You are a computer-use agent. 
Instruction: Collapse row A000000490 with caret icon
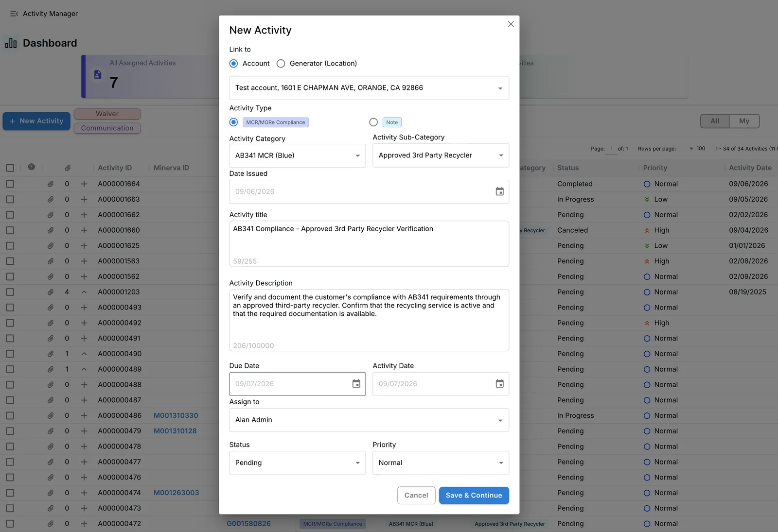(84, 354)
